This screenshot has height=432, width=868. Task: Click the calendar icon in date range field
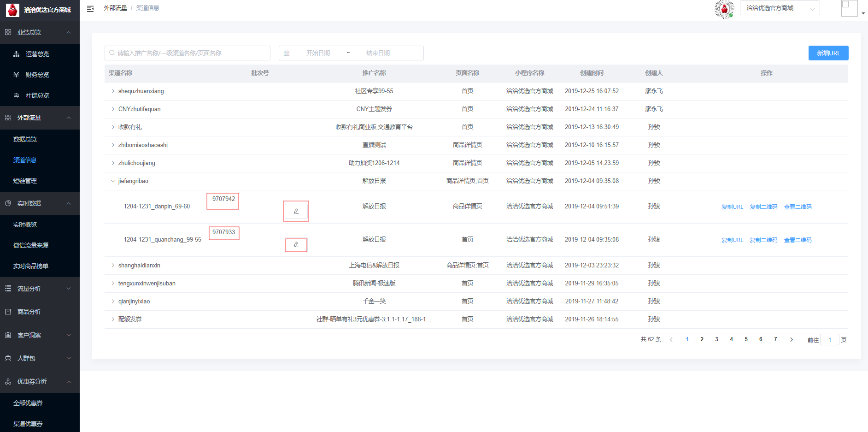(x=287, y=53)
